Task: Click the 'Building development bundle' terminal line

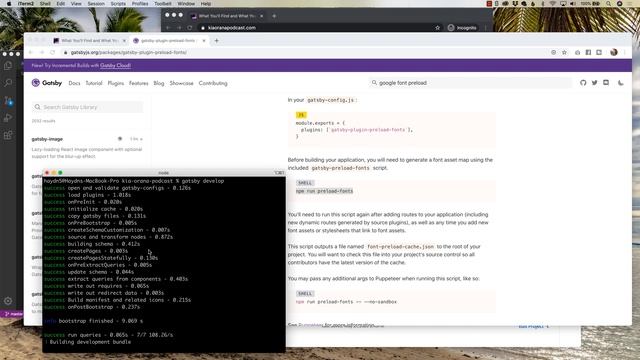Action: [90, 342]
